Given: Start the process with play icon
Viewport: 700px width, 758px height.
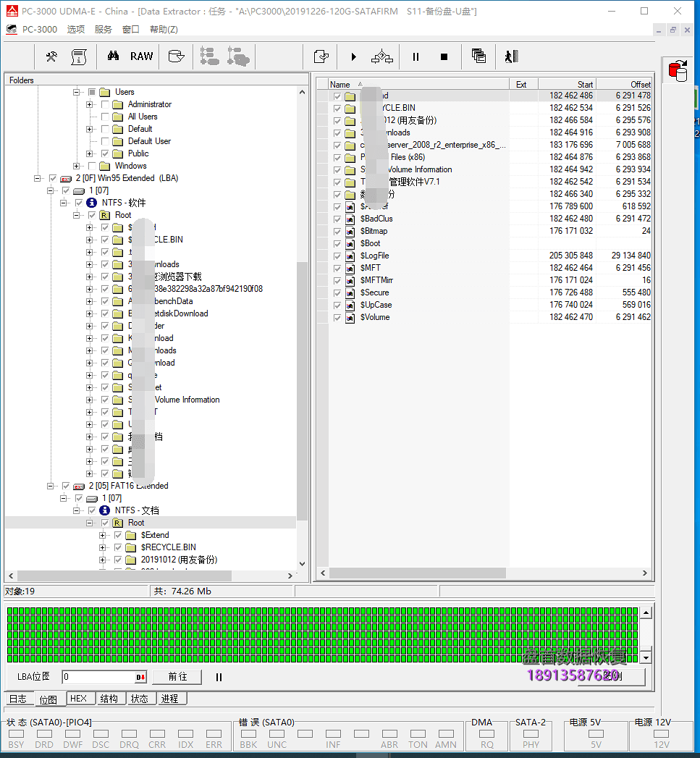Looking at the screenshot, I should [354, 57].
